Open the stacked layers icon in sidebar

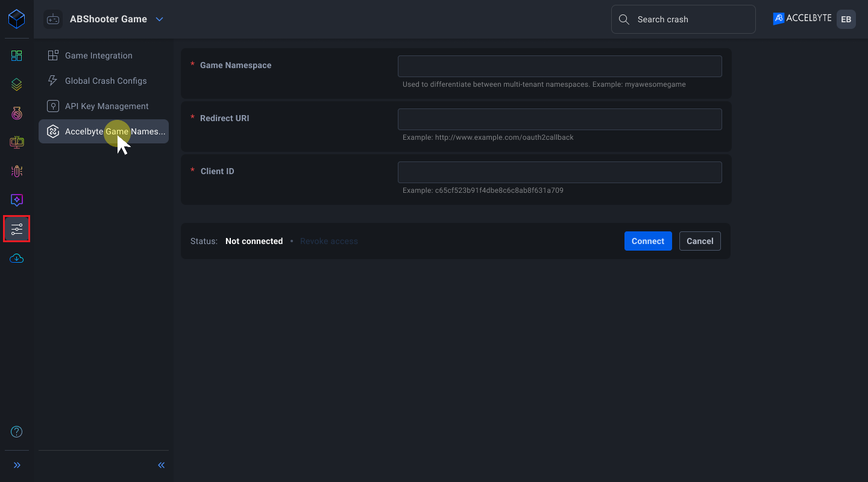[x=17, y=85]
